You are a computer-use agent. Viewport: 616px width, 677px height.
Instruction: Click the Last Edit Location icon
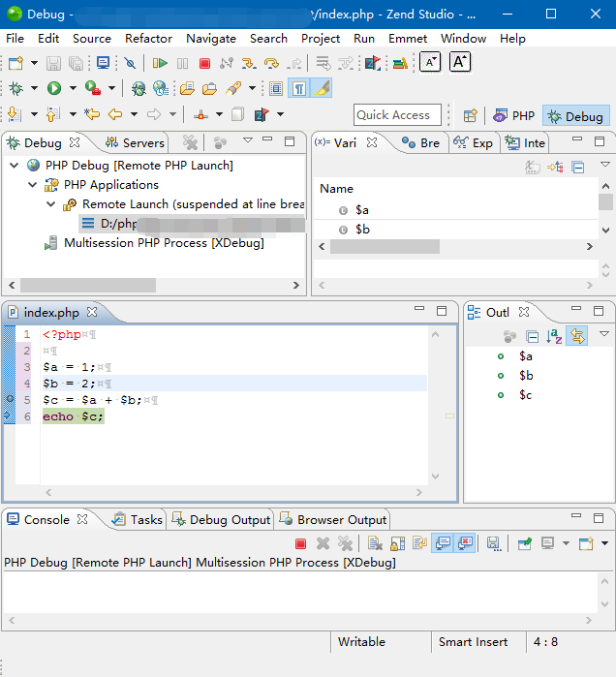point(92,114)
